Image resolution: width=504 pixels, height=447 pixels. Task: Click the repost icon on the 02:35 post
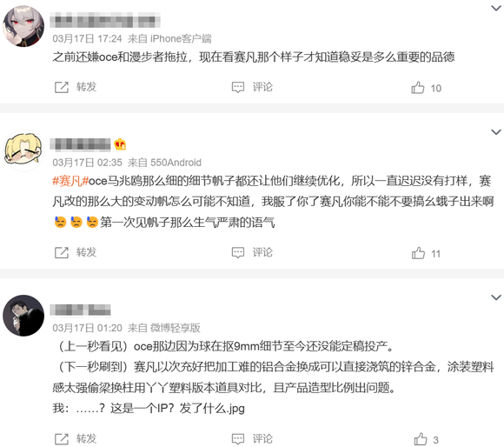[x=62, y=253]
